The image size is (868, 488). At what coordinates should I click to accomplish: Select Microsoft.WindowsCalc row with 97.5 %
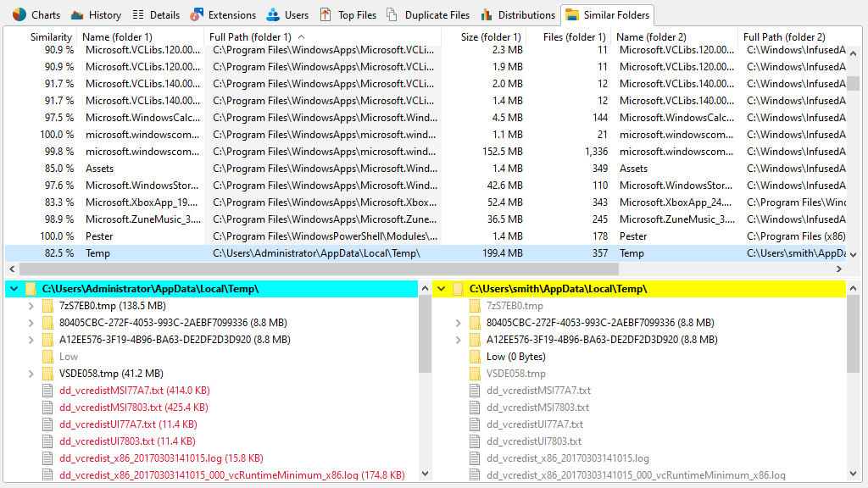pos(426,118)
